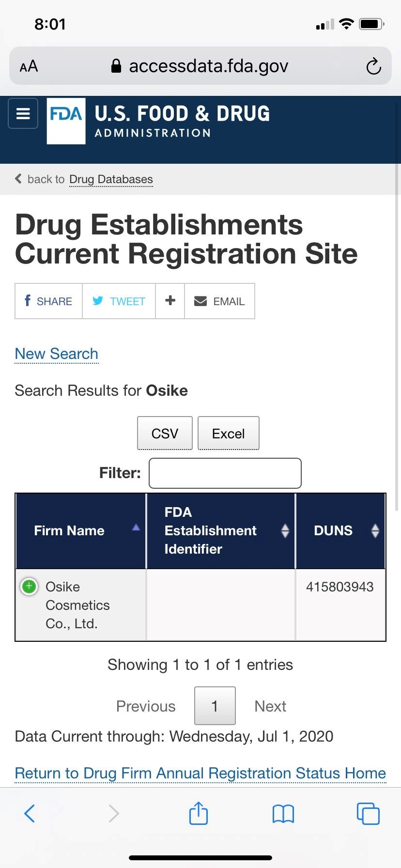Open Safari bookmarks icon
This screenshot has width=401, height=868.
point(283,814)
